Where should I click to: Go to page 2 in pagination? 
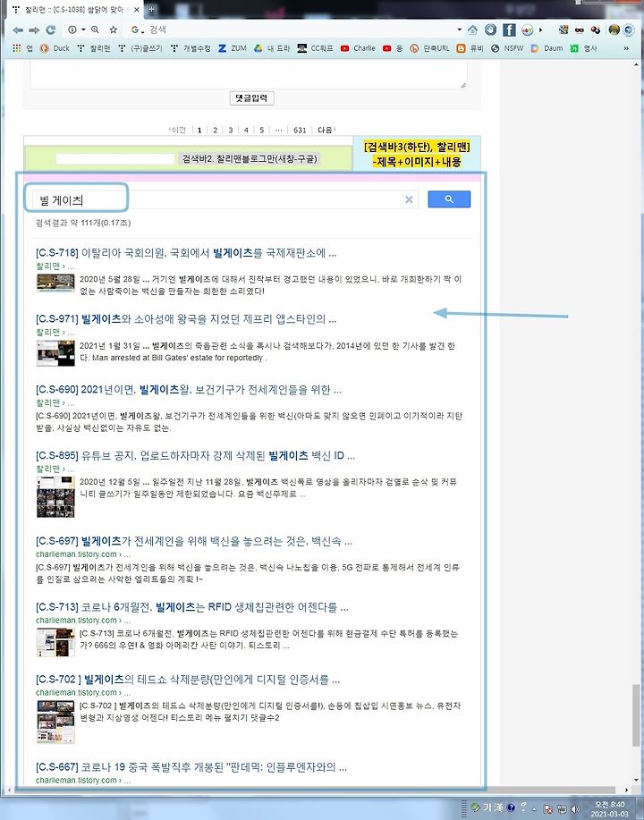(215, 130)
